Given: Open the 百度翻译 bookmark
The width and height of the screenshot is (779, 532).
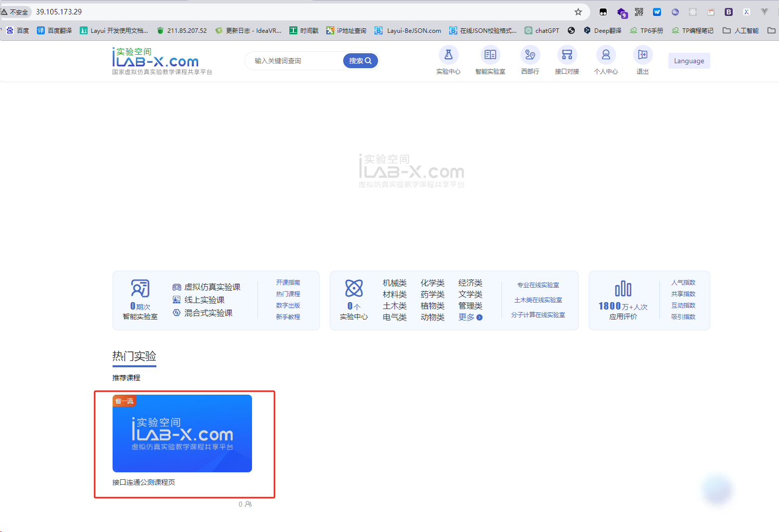Looking at the screenshot, I should coord(54,30).
